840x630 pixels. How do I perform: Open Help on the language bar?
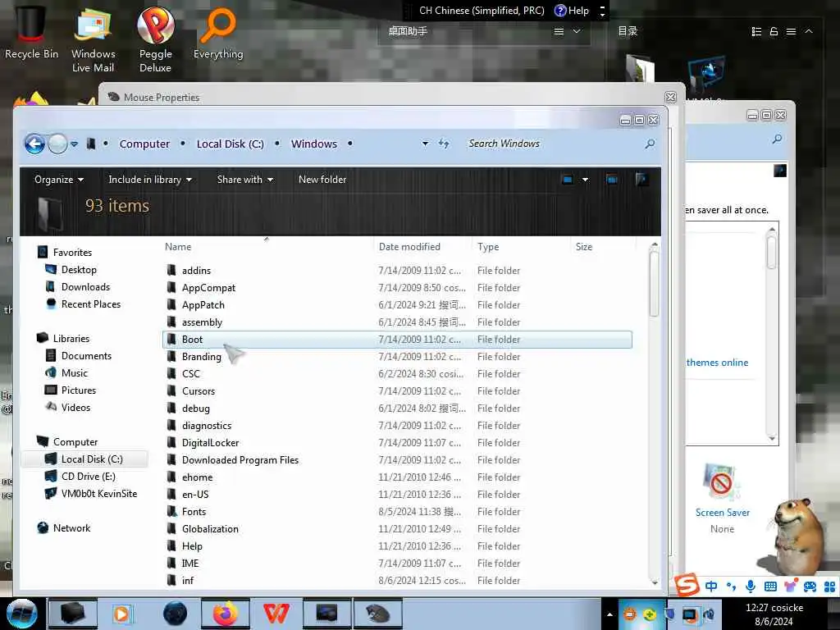[572, 10]
